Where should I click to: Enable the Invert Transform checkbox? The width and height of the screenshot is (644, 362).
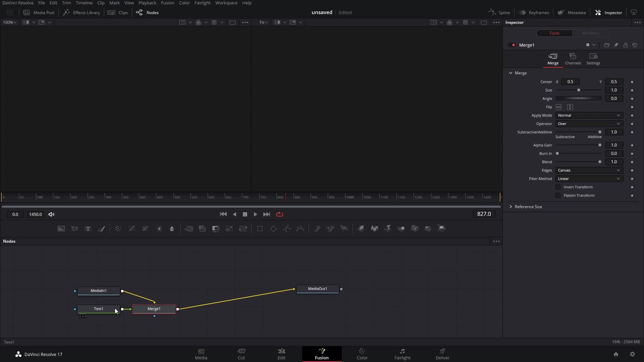(x=558, y=187)
